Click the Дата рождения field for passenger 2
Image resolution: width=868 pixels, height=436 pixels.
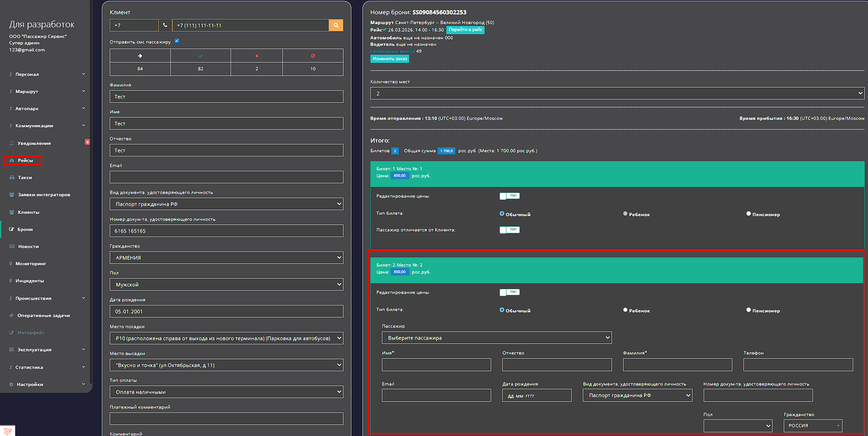[x=537, y=396]
